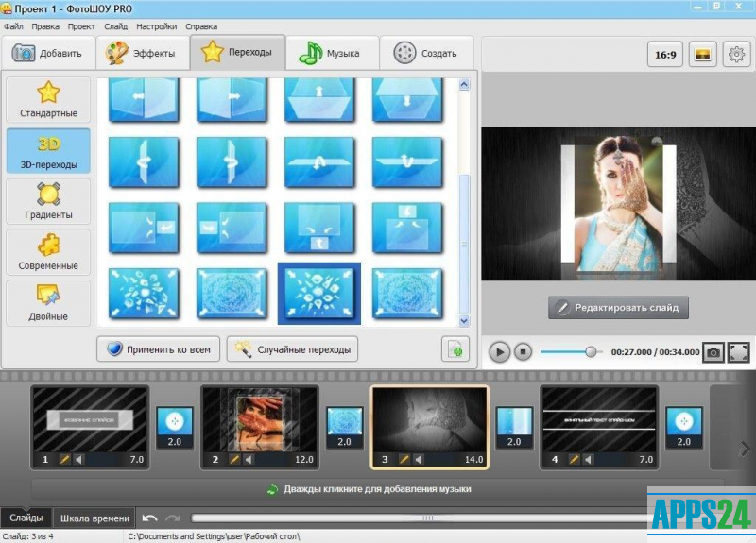Take a snapshot with the camera icon
This screenshot has width=756, height=543.
coord(714,352)
